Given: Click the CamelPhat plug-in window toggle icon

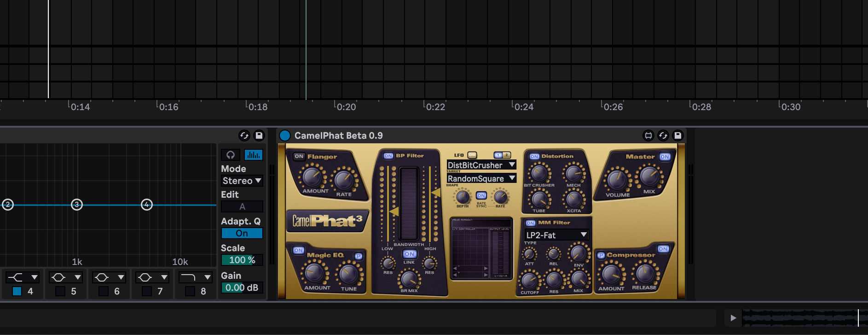Looking at the screenshot, I should pyautogui.click(x=648, y=135).
